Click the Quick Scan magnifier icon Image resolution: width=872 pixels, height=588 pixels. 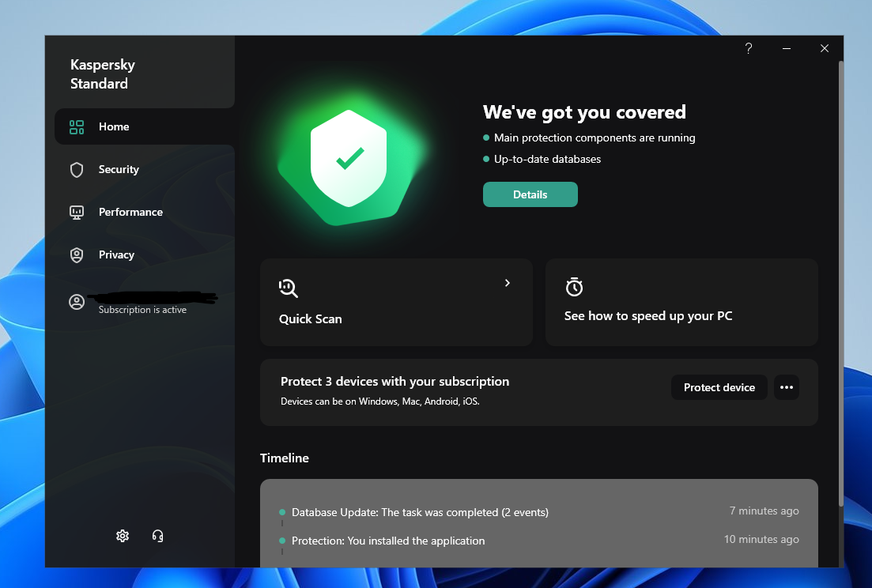pyautogui.click(x=288, y=288)
